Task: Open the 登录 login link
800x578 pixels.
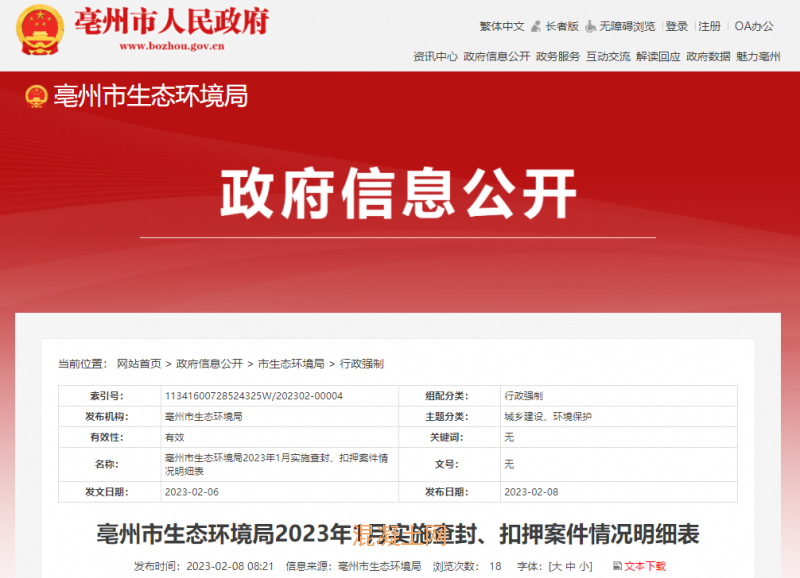Action: (677, 26)
